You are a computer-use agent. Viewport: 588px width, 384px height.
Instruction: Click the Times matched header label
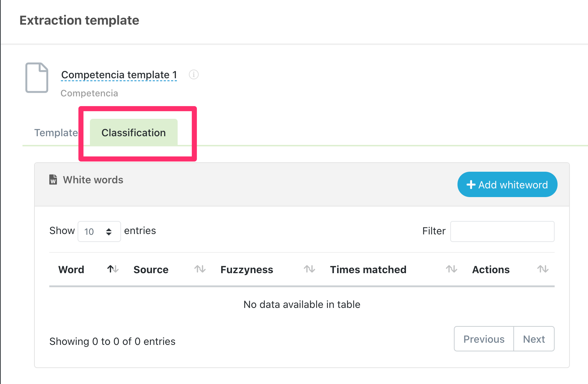pos(368,270)
